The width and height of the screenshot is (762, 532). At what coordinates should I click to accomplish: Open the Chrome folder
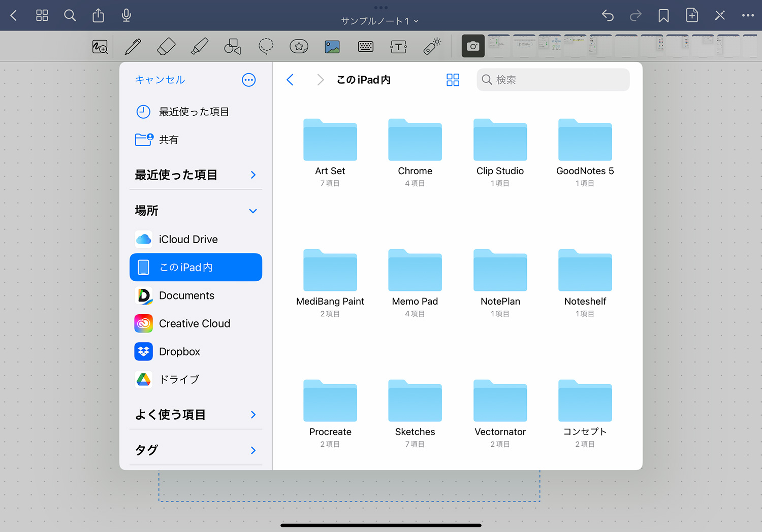[415, 152]
